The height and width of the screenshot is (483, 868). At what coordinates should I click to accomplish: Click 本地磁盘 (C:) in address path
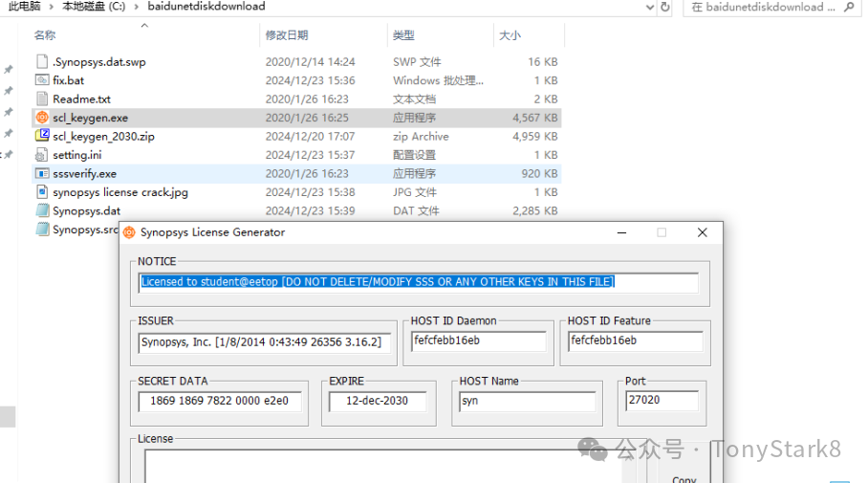tap(94, 7)
